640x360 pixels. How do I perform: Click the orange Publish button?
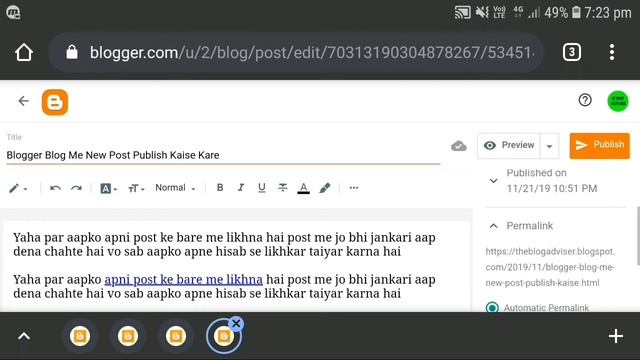coord(600,145)
